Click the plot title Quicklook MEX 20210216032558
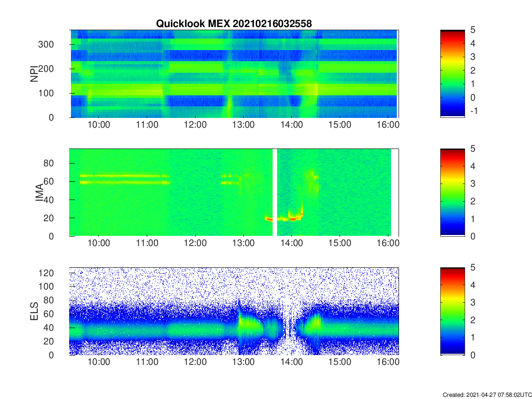 [x=234, y=24]
